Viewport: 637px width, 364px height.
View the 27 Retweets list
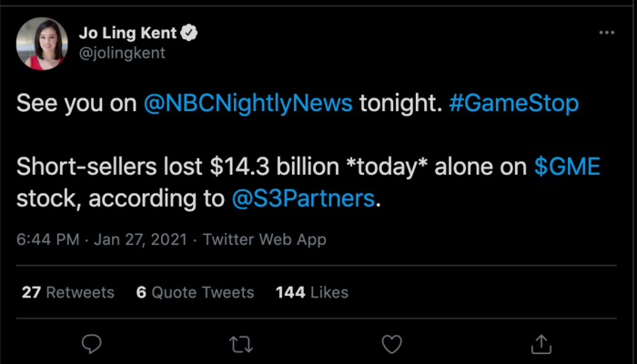(66, 292)
